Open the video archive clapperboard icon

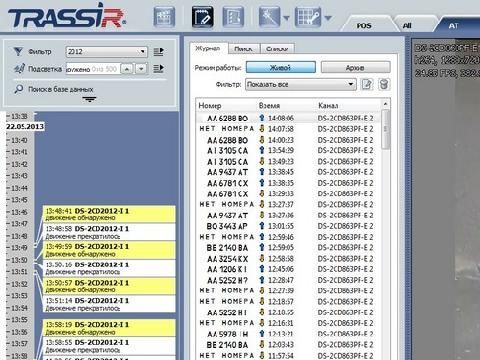click(x=164, y=17)
